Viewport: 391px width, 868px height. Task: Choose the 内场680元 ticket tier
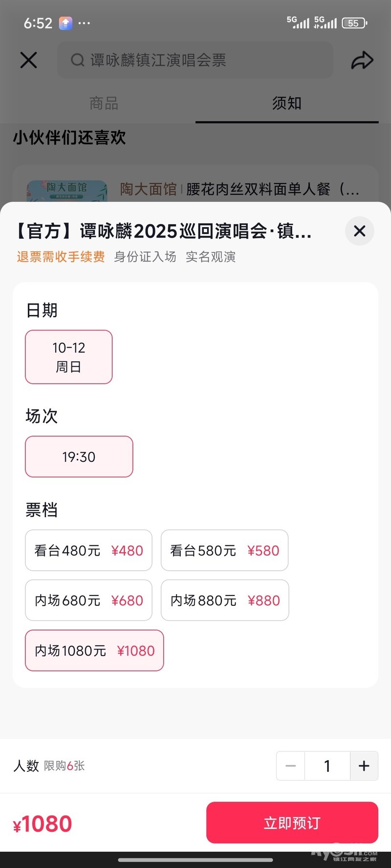coord(88,600)
